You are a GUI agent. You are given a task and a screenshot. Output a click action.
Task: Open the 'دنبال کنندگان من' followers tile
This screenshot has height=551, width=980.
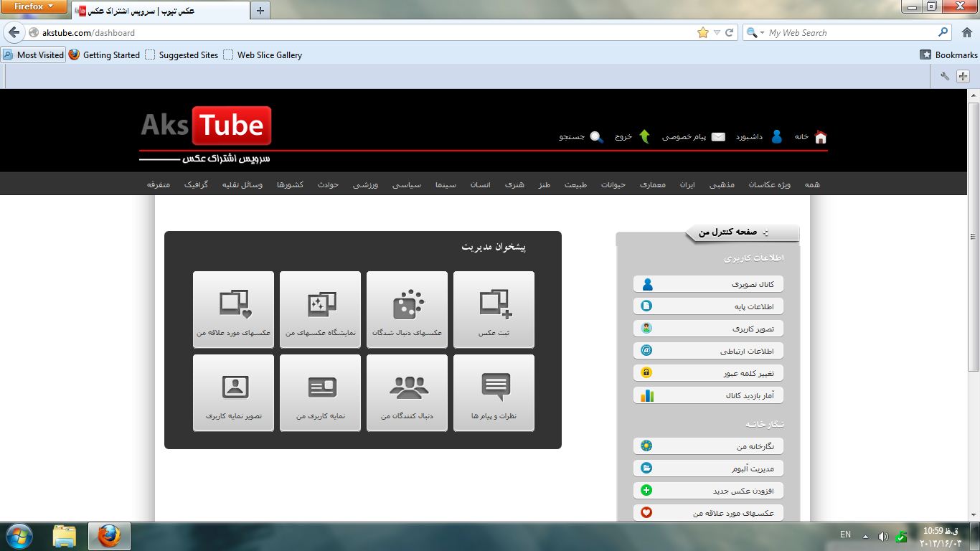(x=407, y=393)
